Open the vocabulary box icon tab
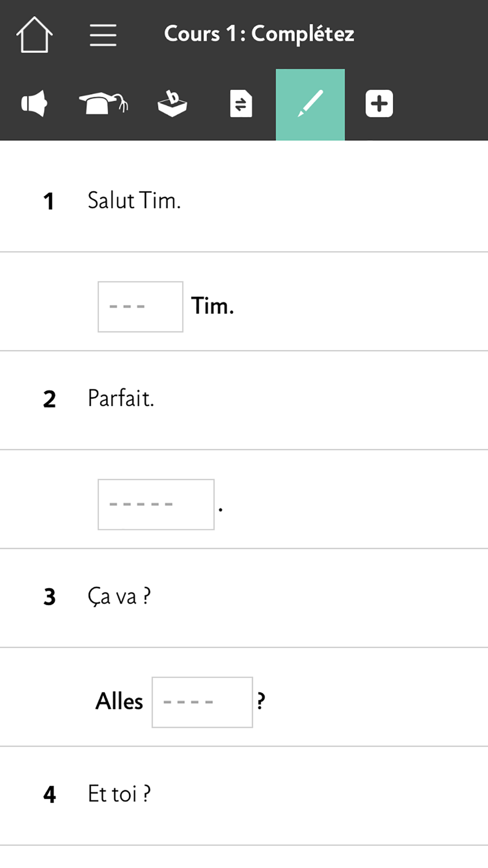Screen dimensions: 488x868 coord(172,103)
